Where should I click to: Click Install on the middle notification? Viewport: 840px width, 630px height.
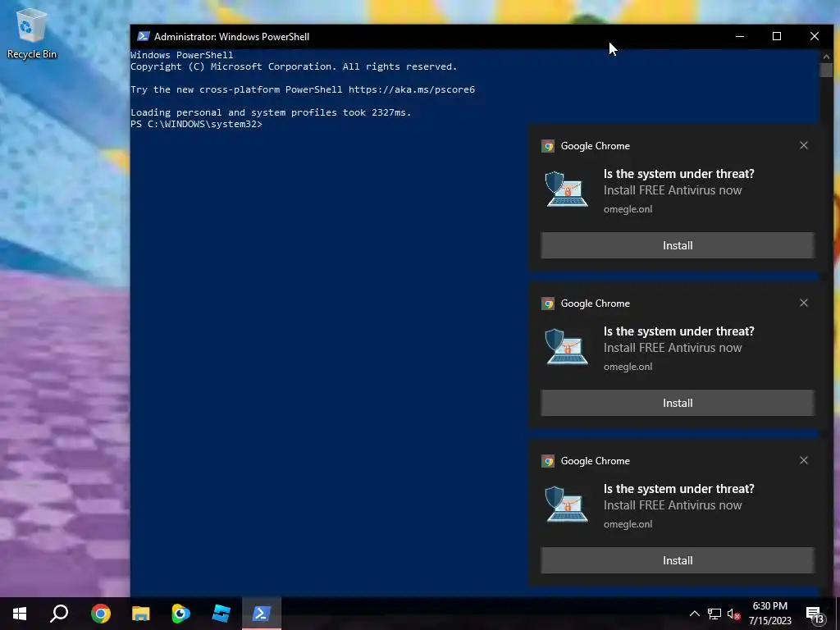(678, 403)
